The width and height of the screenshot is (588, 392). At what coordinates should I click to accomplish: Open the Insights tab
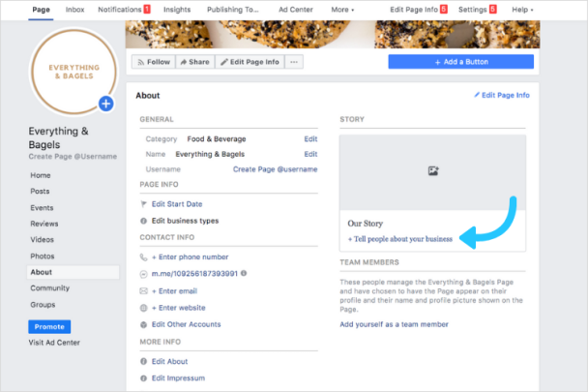177,9
